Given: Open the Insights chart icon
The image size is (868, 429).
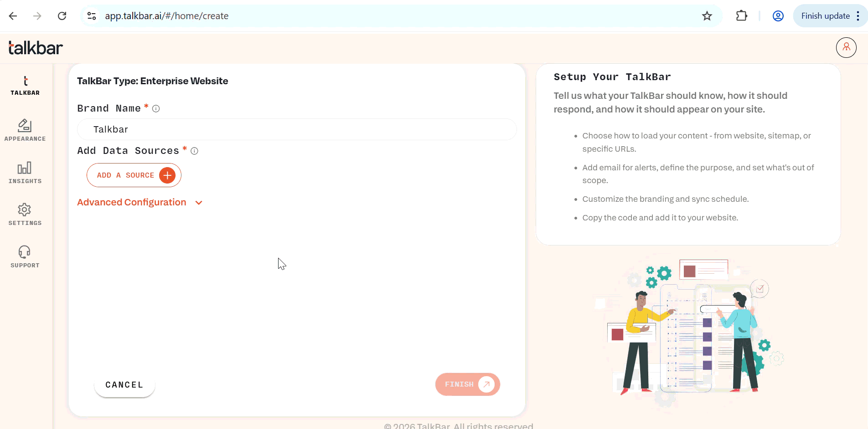Looking at the screenshot, I should [x=25, y=168].
